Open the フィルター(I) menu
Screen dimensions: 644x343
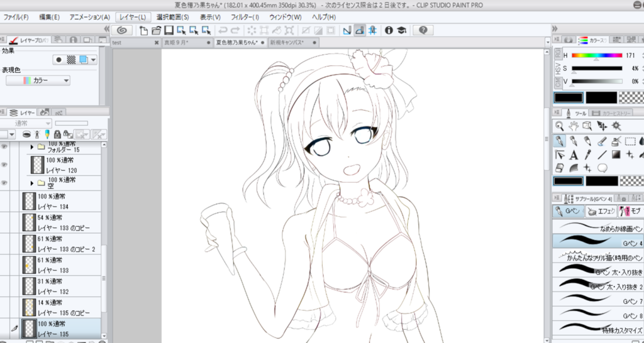(245, 17)
